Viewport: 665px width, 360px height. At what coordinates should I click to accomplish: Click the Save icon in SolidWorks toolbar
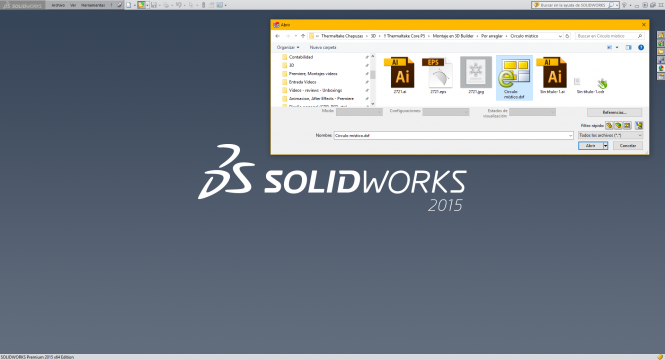tap(154, 5)
